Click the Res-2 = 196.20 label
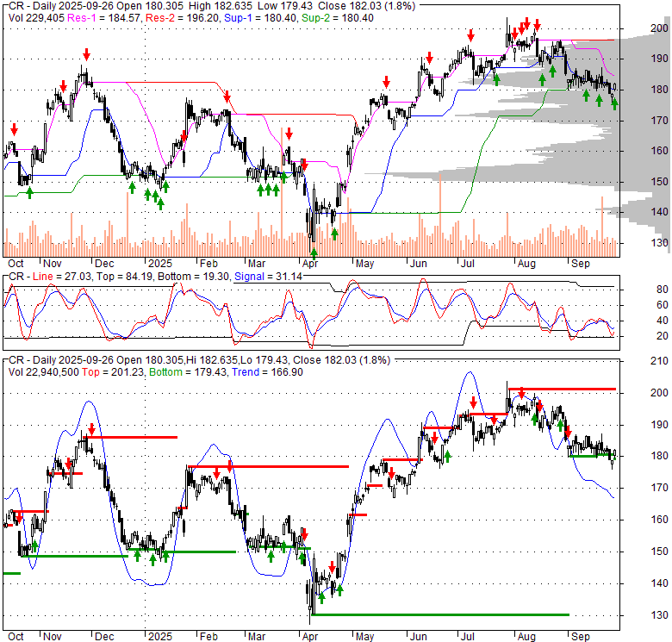Screen dimensions: 672x642 click(182, 18)
